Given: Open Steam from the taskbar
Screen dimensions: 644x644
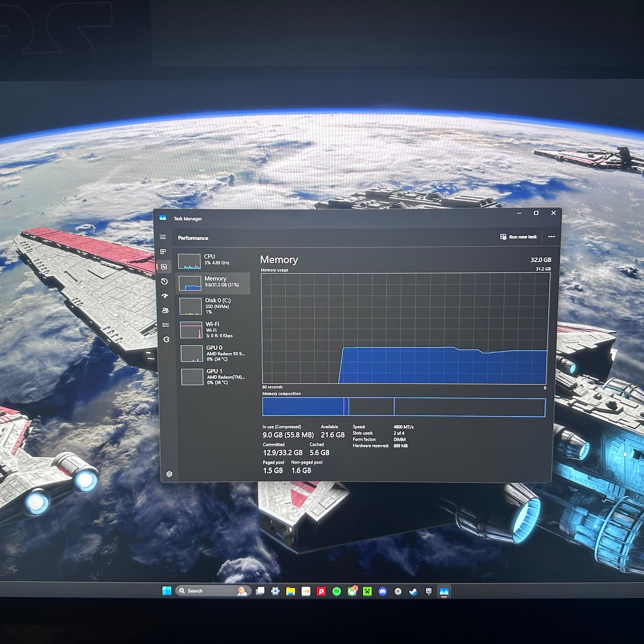Looking at the screenshot, I should point(413,592).
